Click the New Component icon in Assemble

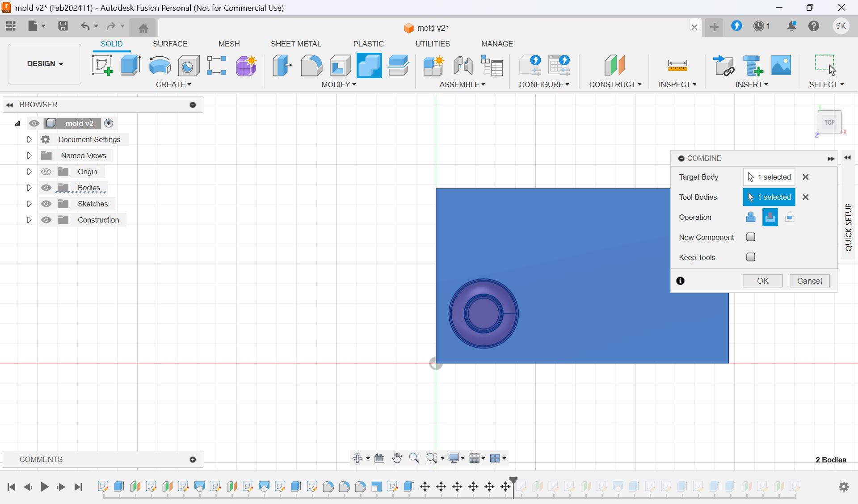(433, 65)
